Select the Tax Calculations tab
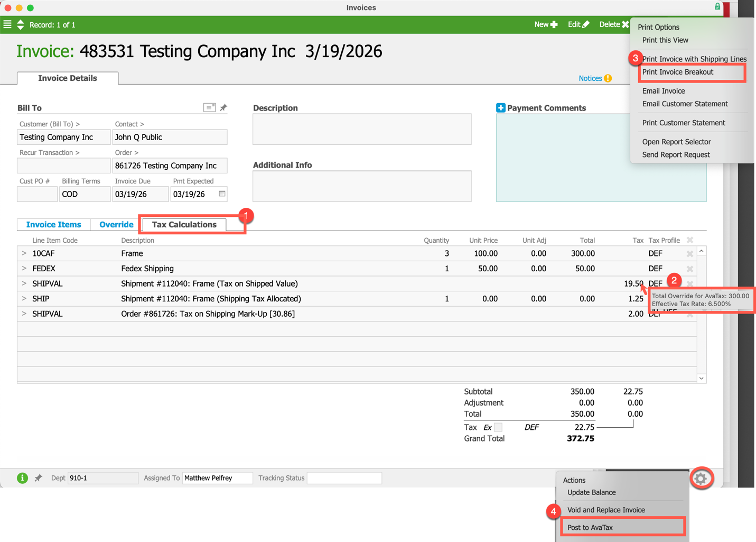Screen dimensions: 756x542 (184, 225)
